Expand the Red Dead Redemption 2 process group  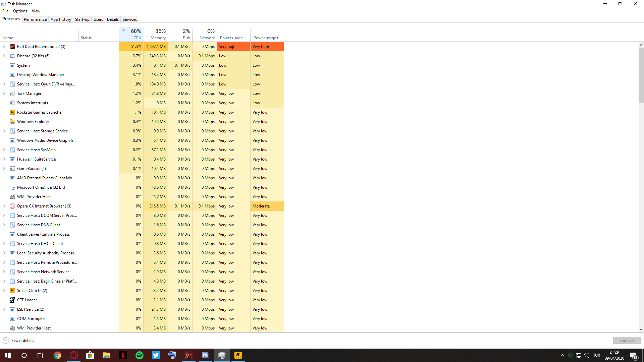point(4,47)
